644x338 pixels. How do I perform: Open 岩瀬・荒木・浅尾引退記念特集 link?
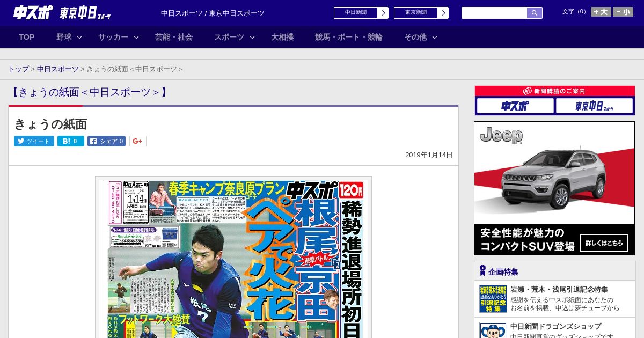[x=559, y=289]
